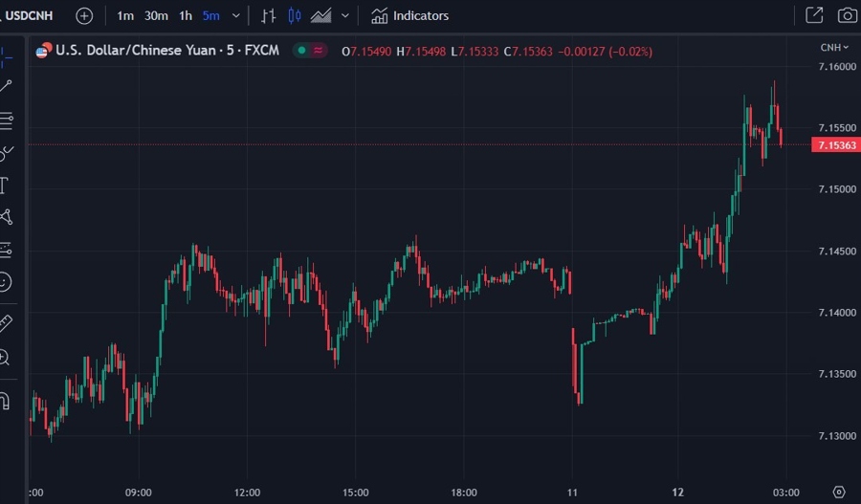Click the change value −0.00127 (−0.02%)

coord(606,52)
